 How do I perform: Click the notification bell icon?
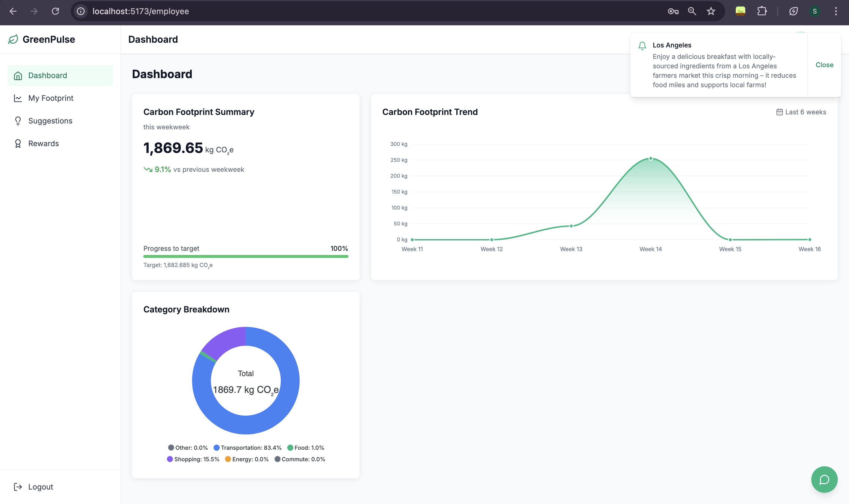click(x=642, y=46)
